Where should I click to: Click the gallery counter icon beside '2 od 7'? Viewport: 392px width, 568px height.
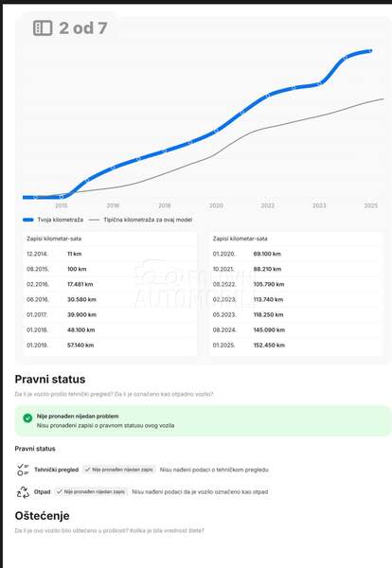[x=43, y=27]
